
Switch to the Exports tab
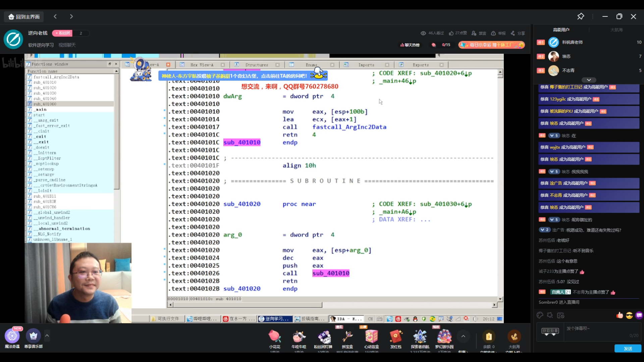pyautogui.click(x=420, y=65)
